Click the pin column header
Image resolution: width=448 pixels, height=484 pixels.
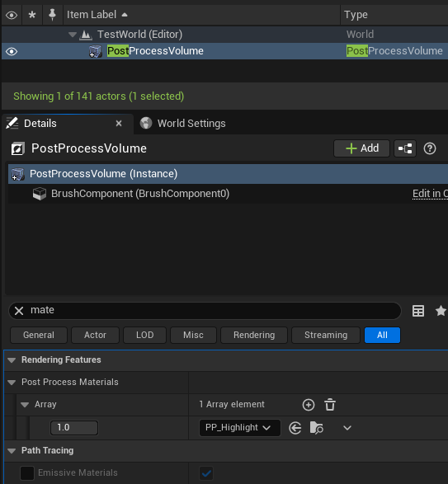click(52, 15)
